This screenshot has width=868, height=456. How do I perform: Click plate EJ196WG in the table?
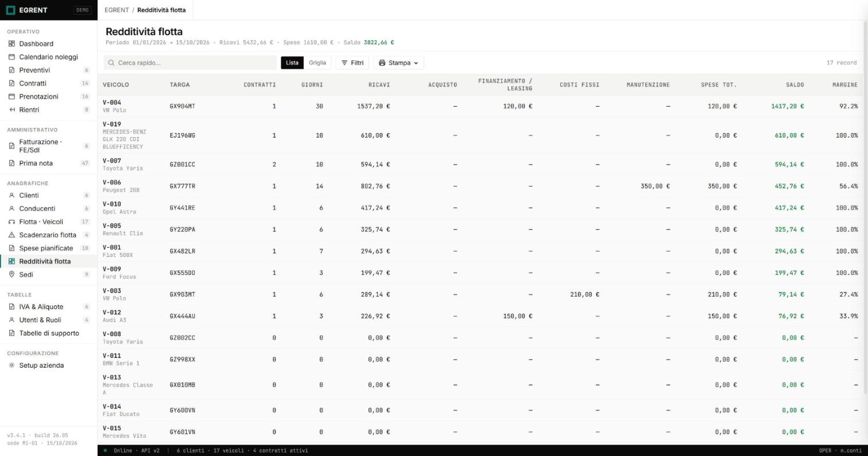pyautogui.click(x=183, y=135)
